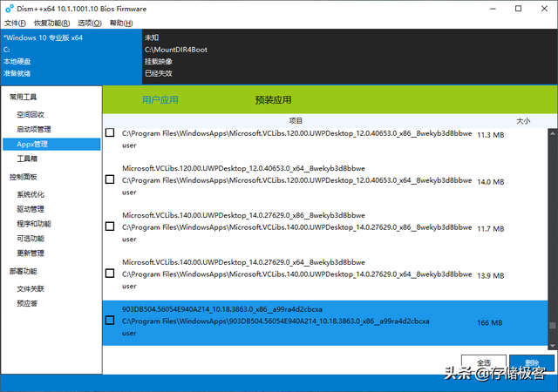Switch to the 预装应用 tab
This screenshot has width=558, height=392.
coord(273,100)
